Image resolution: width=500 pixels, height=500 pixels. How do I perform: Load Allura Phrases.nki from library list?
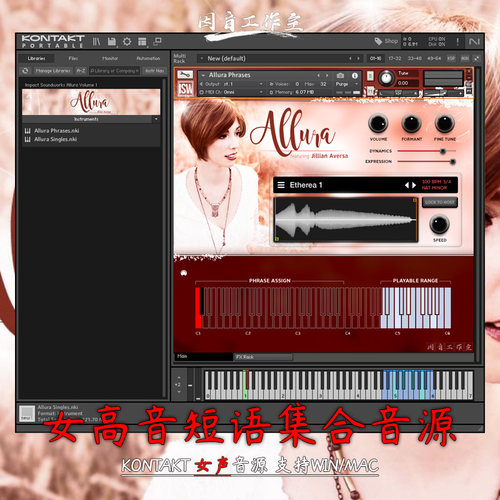[x=57, y=130]
